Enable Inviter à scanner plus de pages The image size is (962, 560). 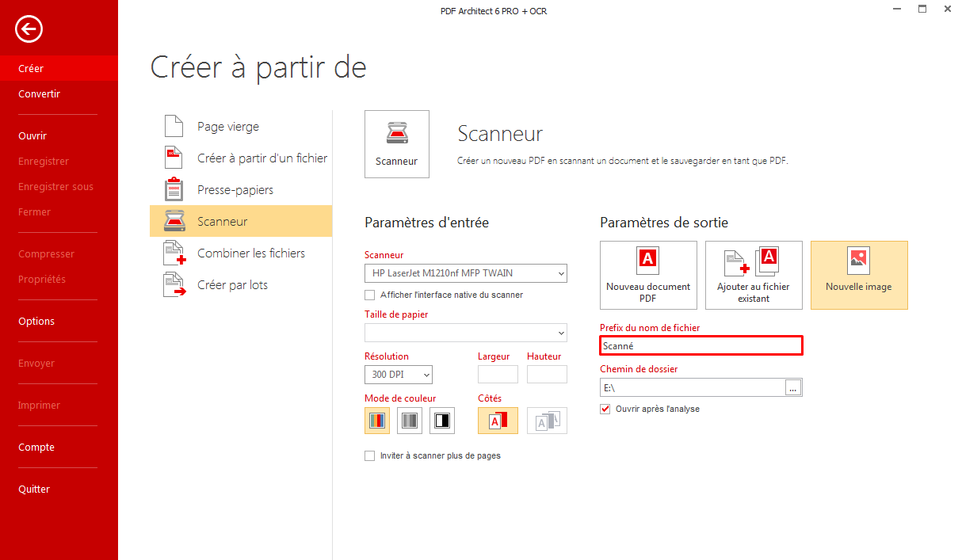coord(369,455)
